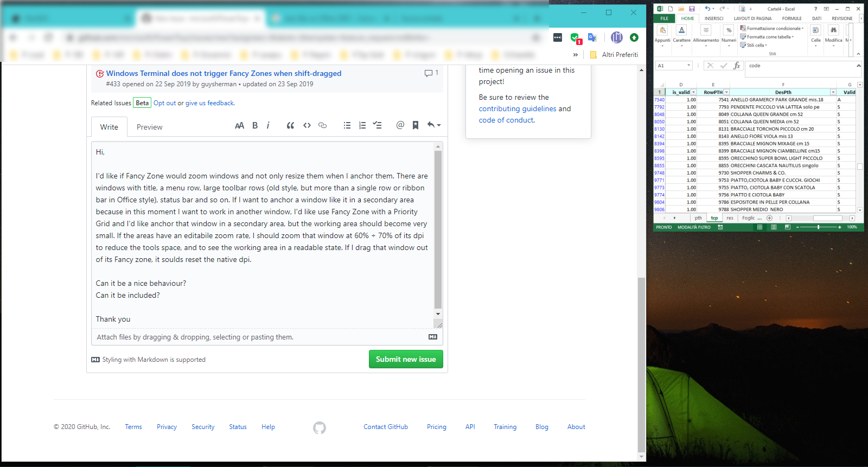Screen dimensions: 868x467
Task: Insert a task list in the editor
Action: (378, 125)
